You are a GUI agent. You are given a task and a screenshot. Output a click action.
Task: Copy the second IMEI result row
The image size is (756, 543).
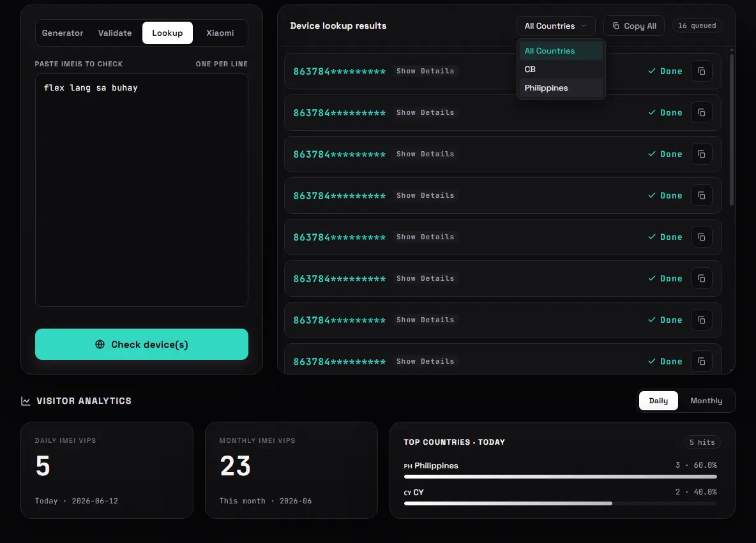coord(702,112)
